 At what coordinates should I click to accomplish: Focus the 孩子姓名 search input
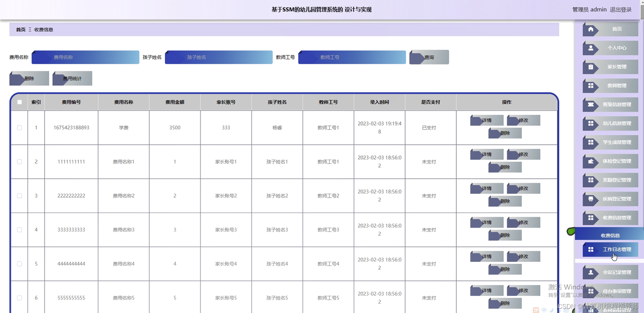click(219, 57)
